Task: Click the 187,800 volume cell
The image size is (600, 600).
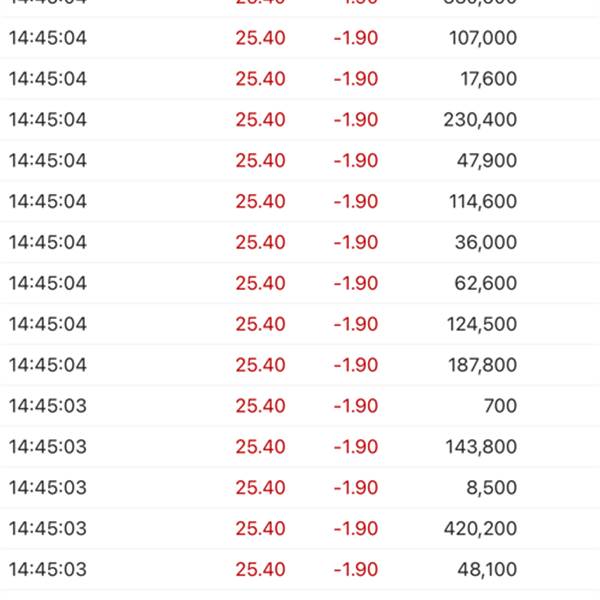Action: 480,366
